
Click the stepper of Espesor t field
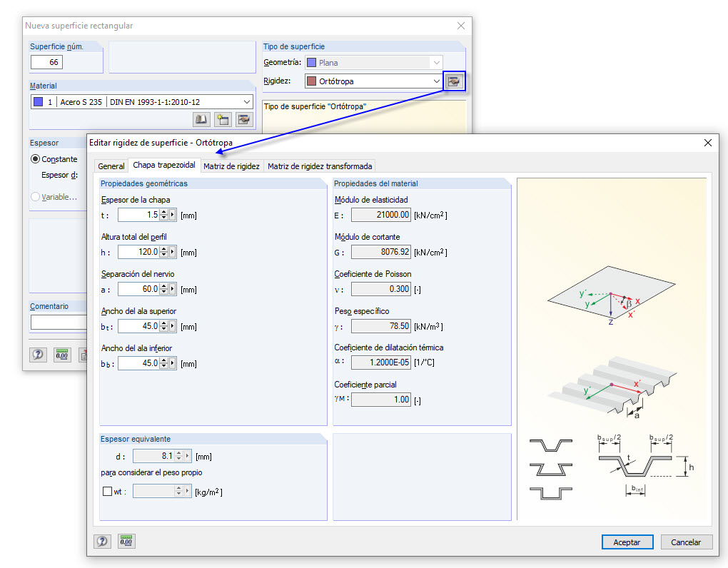pos(164,214)
